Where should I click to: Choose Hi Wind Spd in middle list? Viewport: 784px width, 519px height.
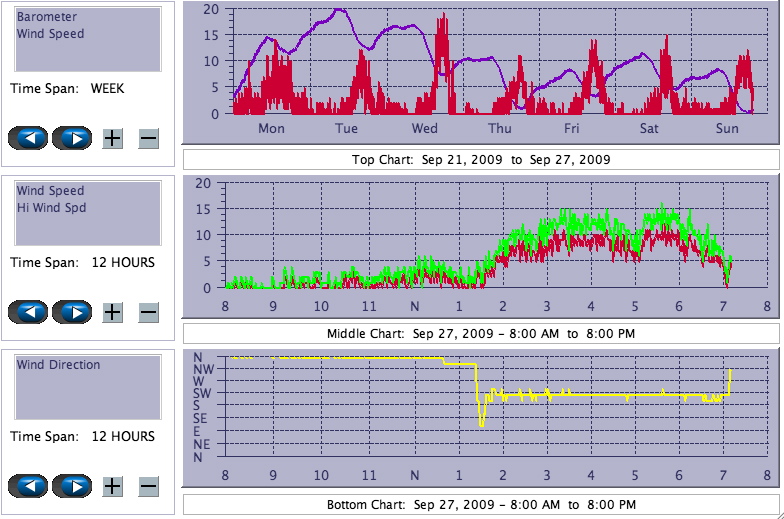[x=51, y=208]
